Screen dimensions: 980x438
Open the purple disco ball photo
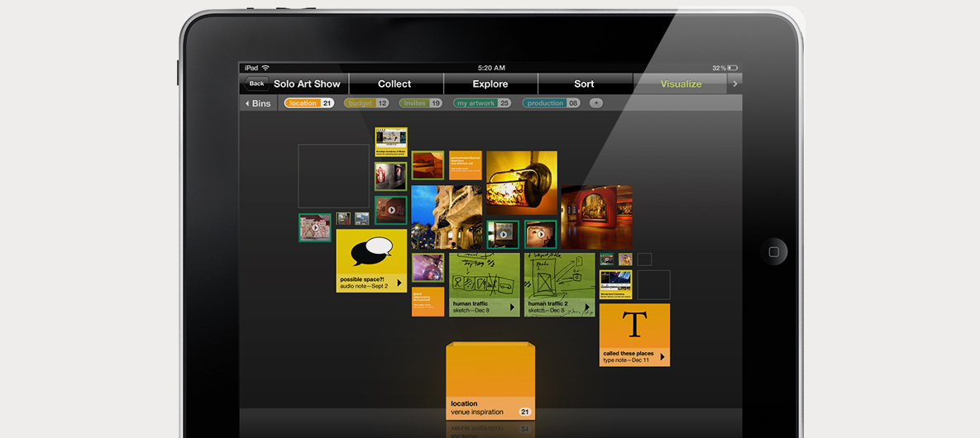point(428,268)
